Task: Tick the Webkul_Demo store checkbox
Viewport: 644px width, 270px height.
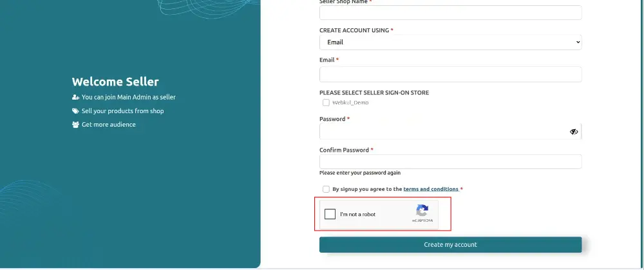Action: (x=326, y=102)
